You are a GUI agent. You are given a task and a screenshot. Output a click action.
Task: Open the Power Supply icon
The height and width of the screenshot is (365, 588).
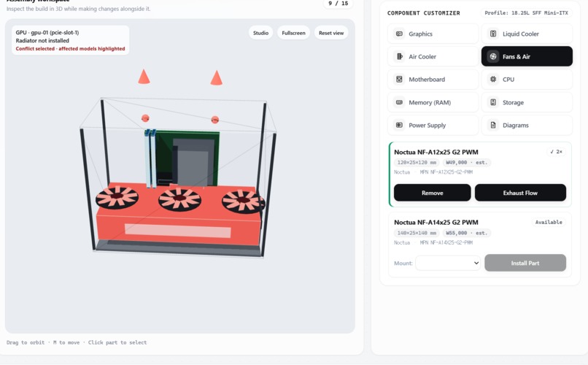(399, 126)
